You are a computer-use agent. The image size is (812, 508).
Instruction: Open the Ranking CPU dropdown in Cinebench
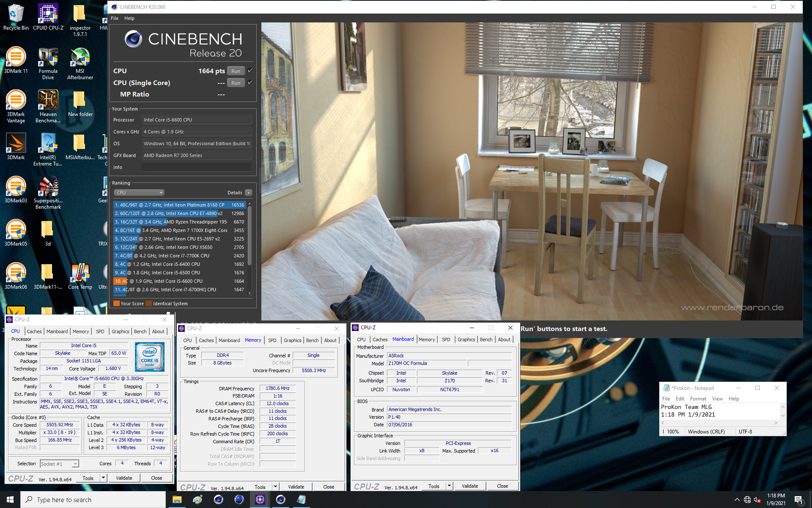click(x=139, y=193)
